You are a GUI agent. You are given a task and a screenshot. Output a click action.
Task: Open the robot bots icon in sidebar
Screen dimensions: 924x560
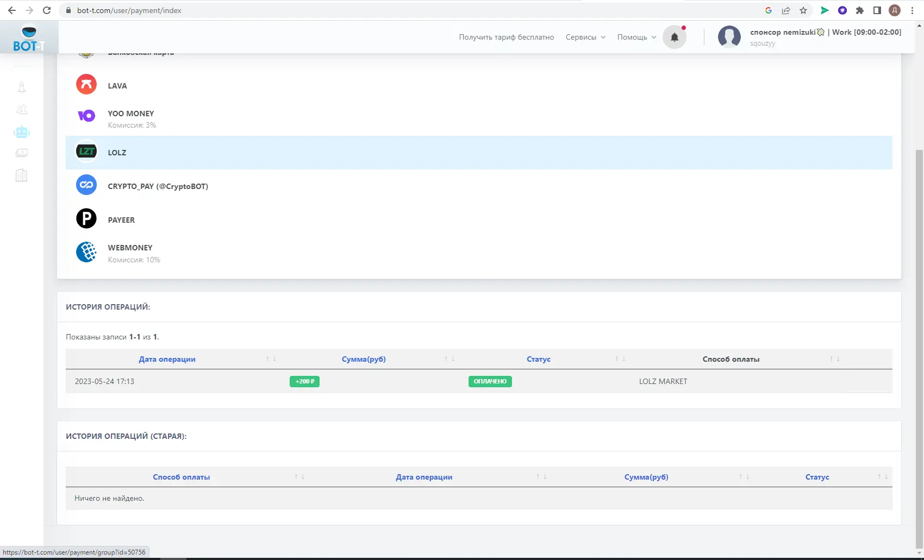click(x=22, y=132)
